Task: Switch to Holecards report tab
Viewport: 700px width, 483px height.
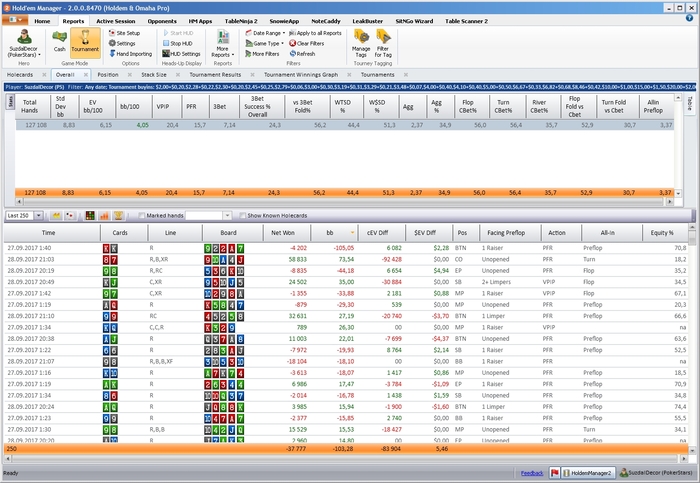Action: coord(20,75)
